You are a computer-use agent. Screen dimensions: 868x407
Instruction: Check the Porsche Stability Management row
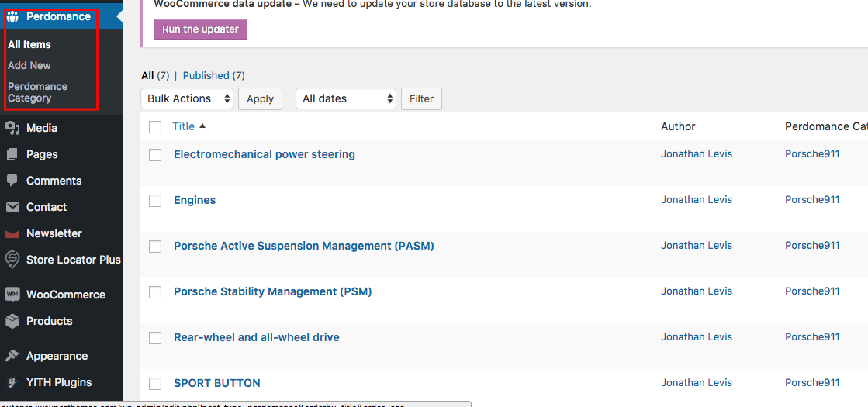click(155, 292)
